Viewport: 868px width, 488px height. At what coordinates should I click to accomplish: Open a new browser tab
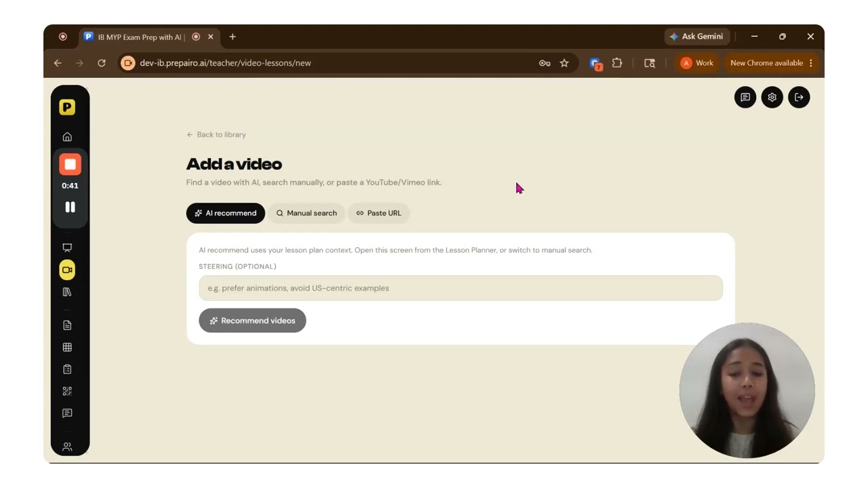(x=233, y=37)
